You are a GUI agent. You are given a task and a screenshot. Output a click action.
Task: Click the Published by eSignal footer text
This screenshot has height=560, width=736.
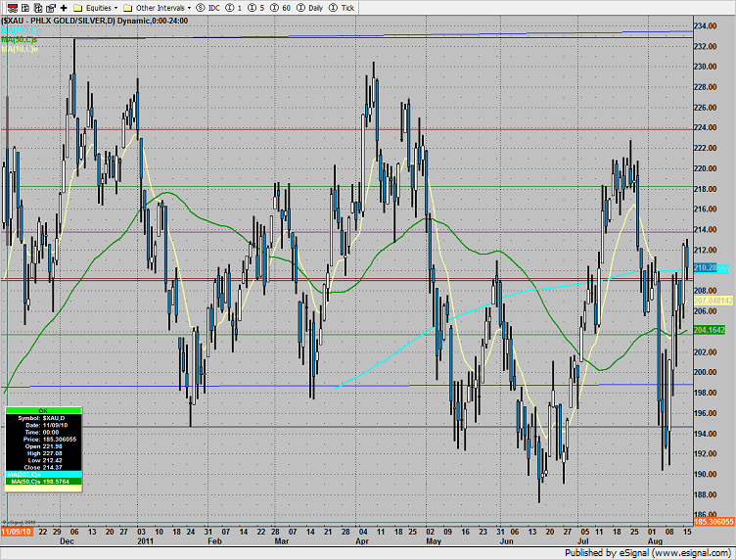647,553
